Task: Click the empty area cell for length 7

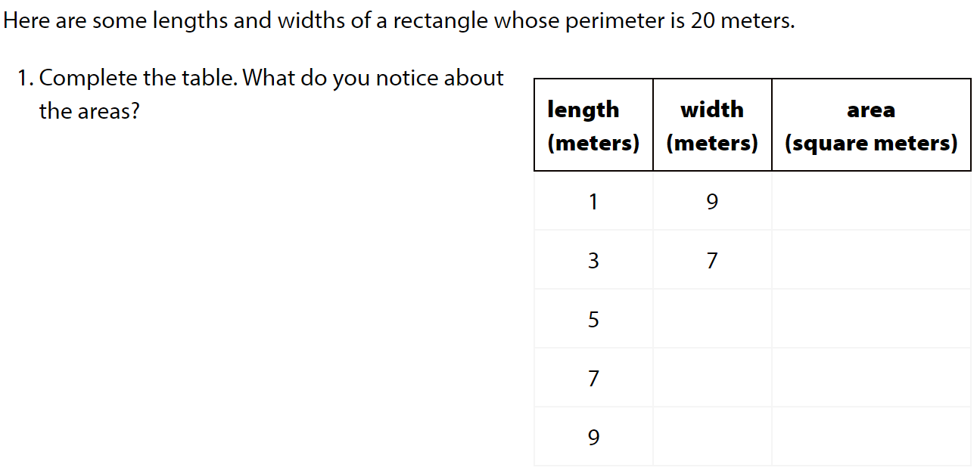Action: 871,378
